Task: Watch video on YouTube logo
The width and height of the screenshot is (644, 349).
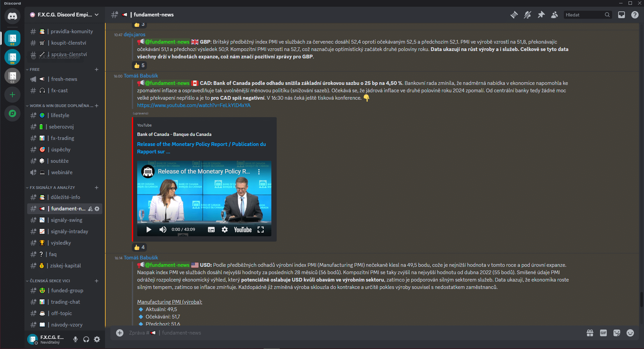Action: click(x=243, y=230)
